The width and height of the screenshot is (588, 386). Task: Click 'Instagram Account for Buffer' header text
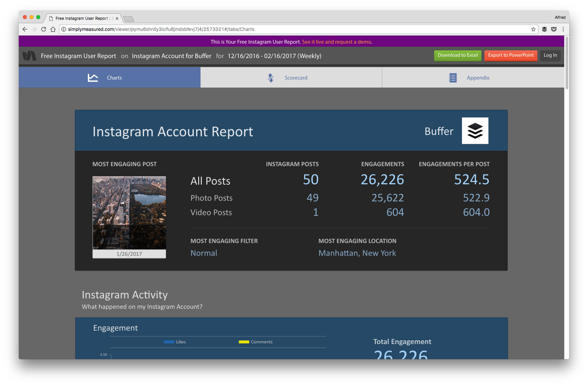[x=172, y=56]
